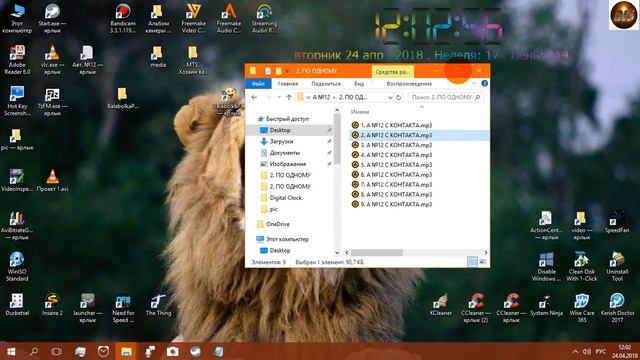Screen dimensions: 640x360
Task: Expand the ribbon with chevron arrow
Action: coord(474,83)
